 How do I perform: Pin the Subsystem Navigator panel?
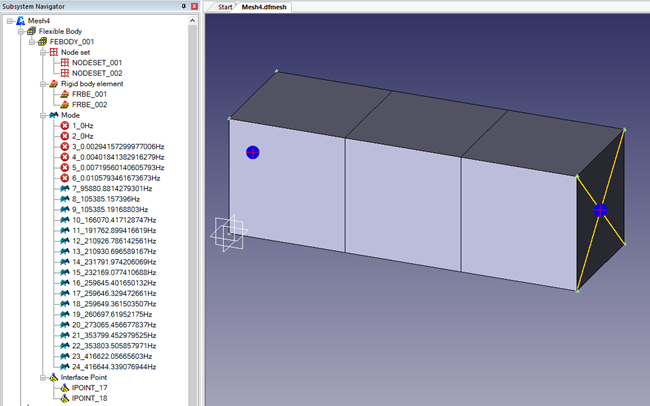tap(183, 6)
